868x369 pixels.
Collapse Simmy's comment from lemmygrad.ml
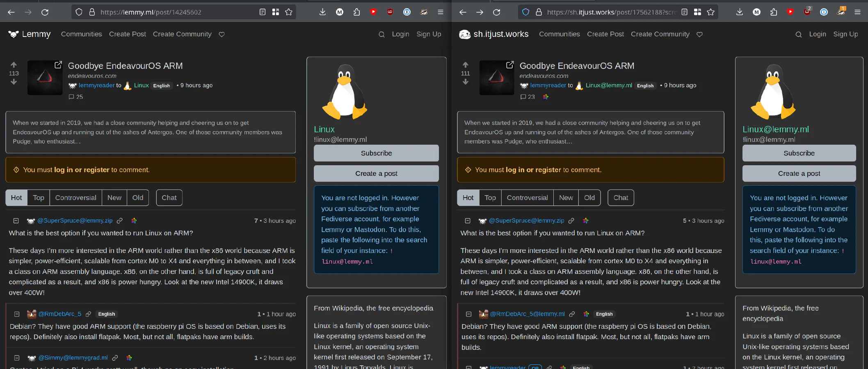[x=16, y=358]
